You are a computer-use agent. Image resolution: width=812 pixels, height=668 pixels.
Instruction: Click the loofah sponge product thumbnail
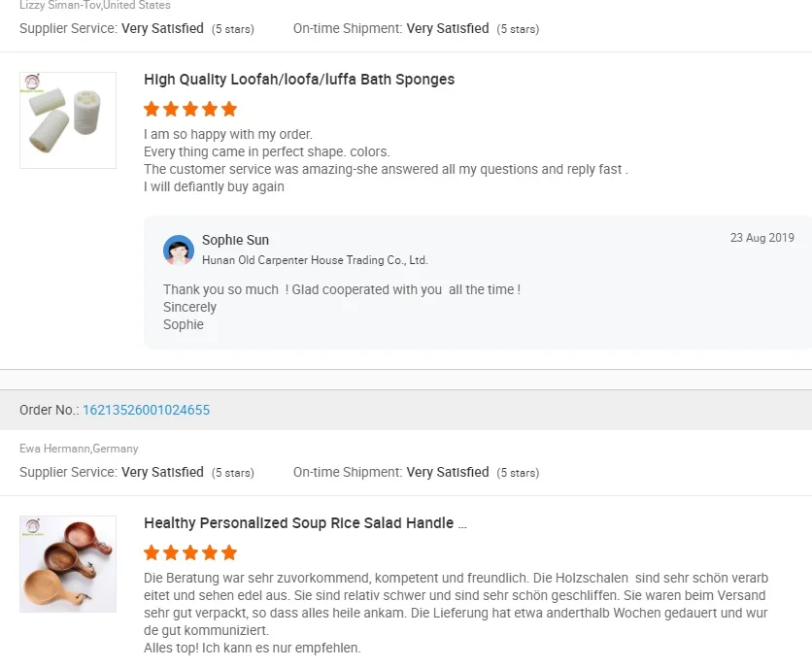click(x=68, y=120)
